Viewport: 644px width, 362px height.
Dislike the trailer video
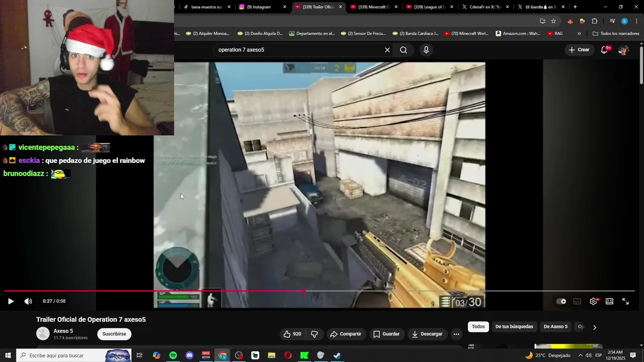(x=314, y=334)
